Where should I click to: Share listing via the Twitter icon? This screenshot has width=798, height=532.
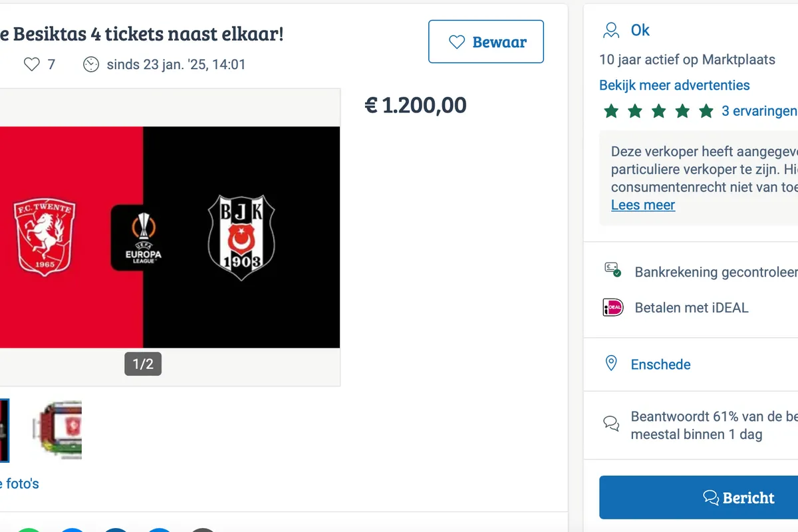[160, 529]
